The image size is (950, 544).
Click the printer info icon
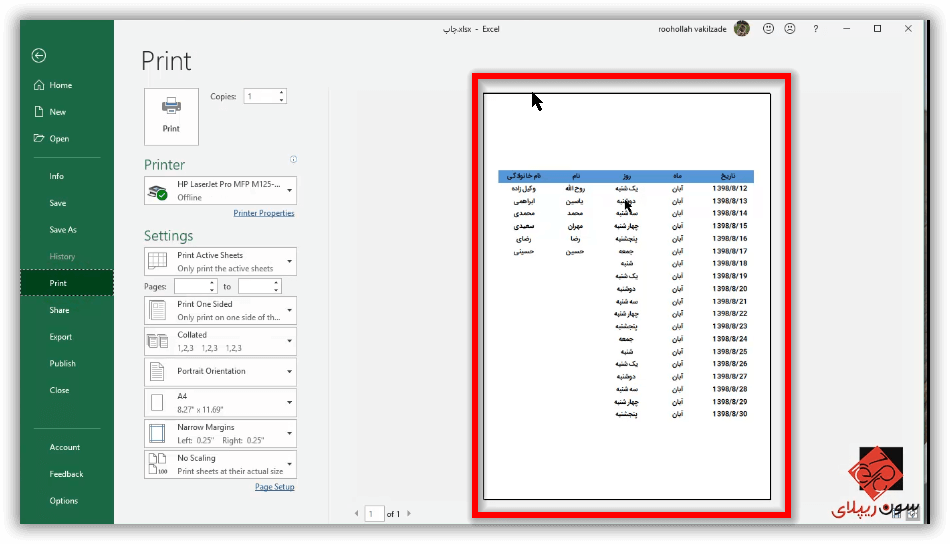pos(293,160)
